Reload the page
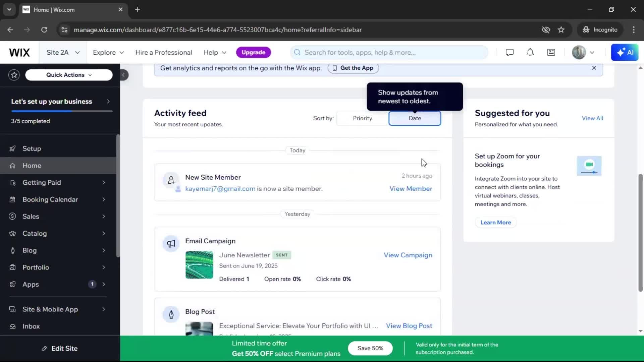644x362 pixels. (x=44, y=30)
